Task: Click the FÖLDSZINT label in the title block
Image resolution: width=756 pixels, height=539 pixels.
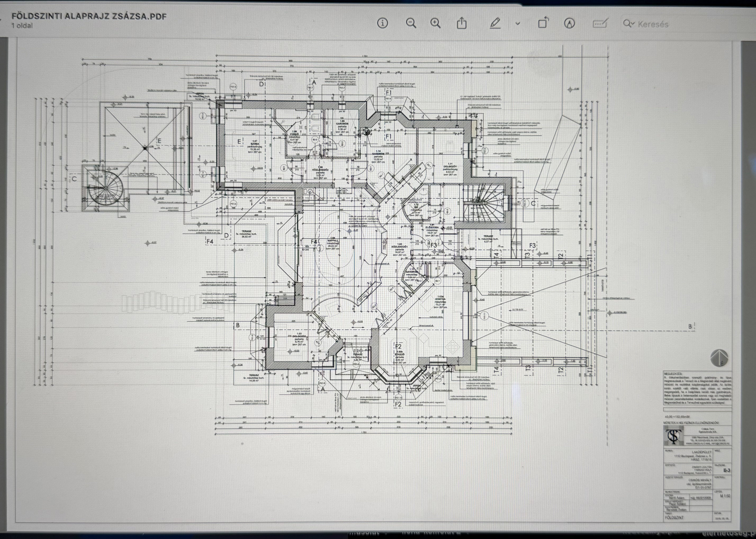Action: pyautogui.click(x=674, y=517)
